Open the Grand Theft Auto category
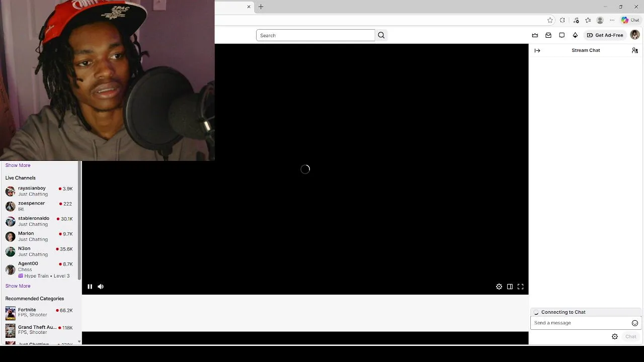Image resolution: width=644 pixels, height=362 pixels. click(39, 330)
